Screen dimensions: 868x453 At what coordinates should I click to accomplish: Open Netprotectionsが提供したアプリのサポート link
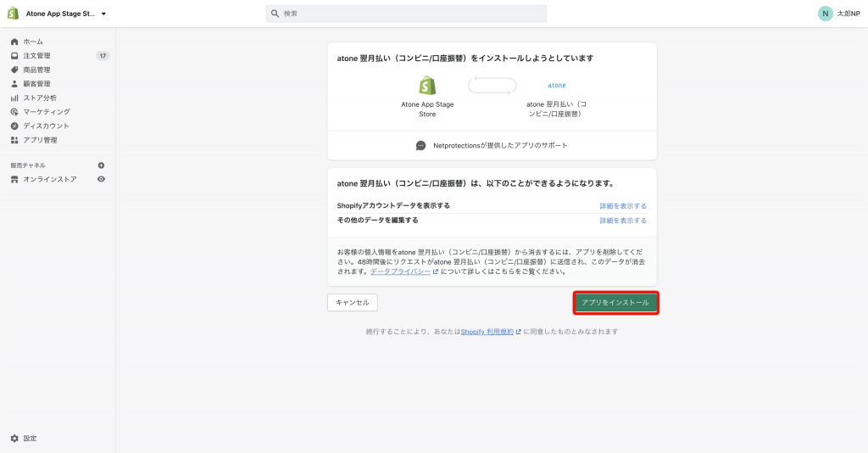[x=500, y=146]
